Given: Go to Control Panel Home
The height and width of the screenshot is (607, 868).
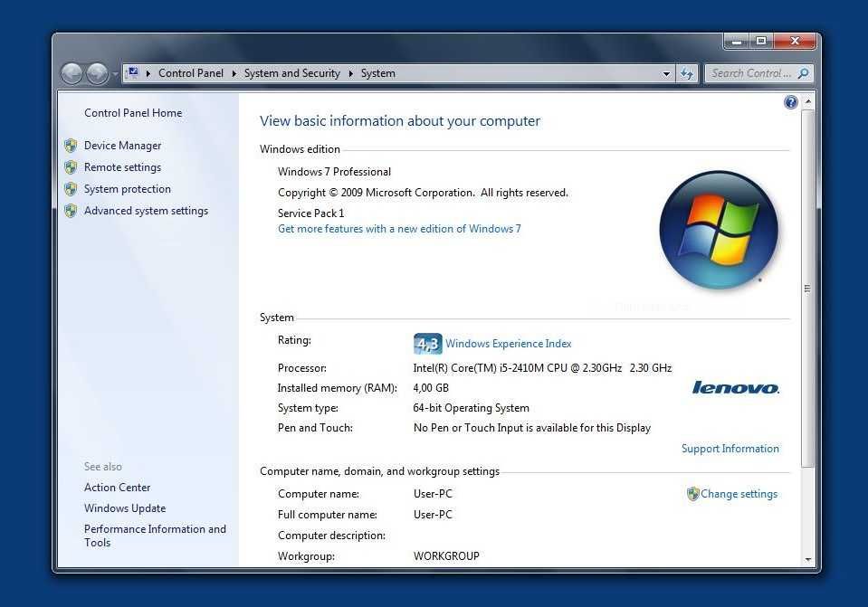Looking at the screenshot, I should pyautogui.click(x=133, y=113).
